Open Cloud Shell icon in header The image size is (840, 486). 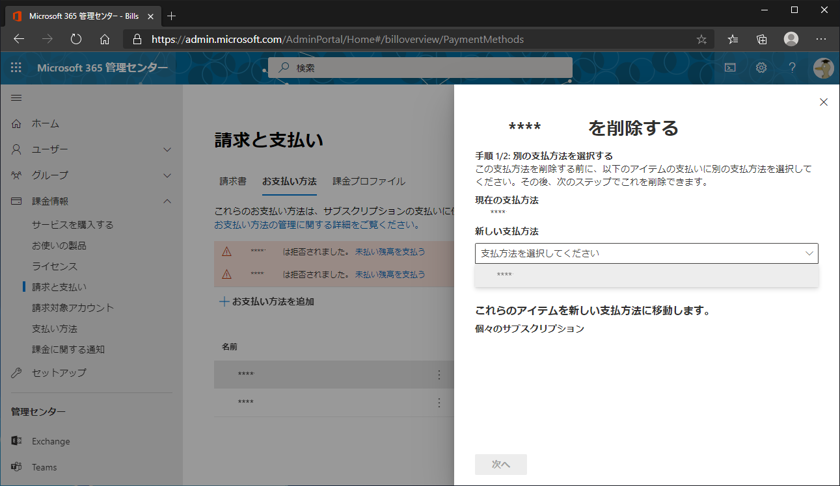730,68
